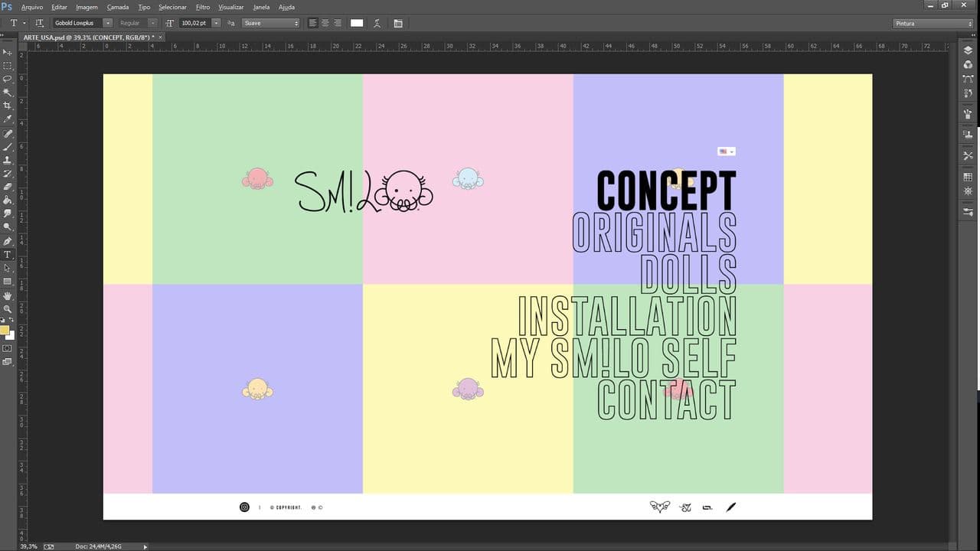Select the Zoom tool
This screenshot has width=980, height=551.
click(x=8, y=308)
